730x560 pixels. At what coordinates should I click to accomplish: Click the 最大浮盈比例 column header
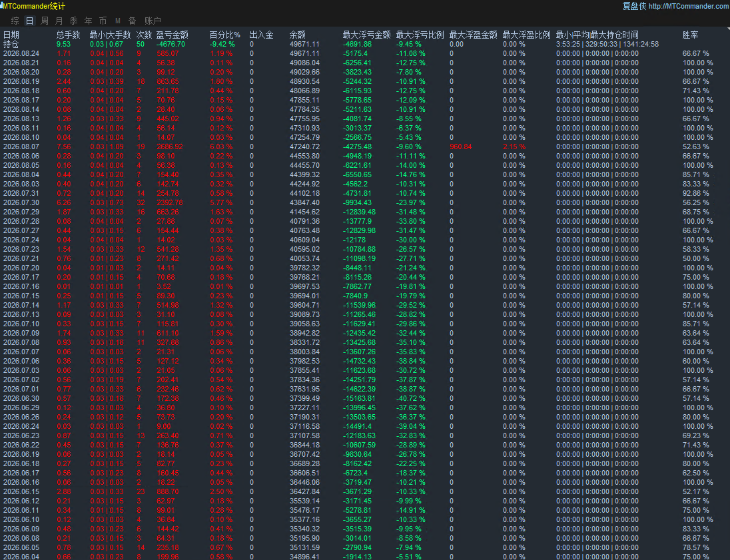tap(527, 35)
